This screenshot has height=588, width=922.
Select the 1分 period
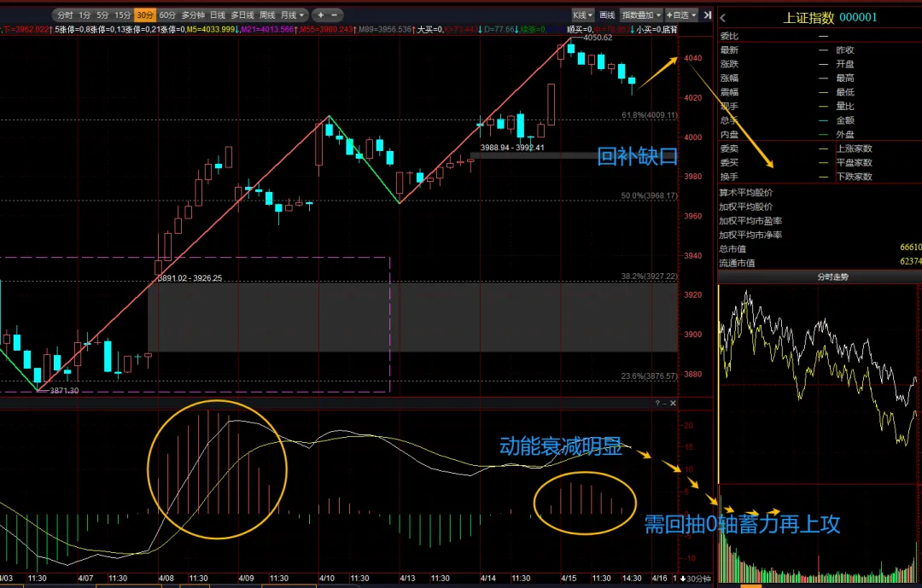[85, 15]
